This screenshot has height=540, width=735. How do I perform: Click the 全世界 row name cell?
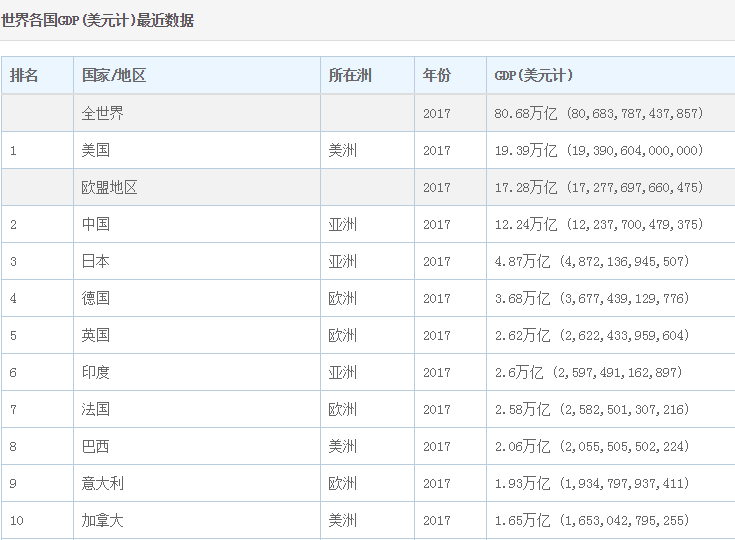coord(102,113)
